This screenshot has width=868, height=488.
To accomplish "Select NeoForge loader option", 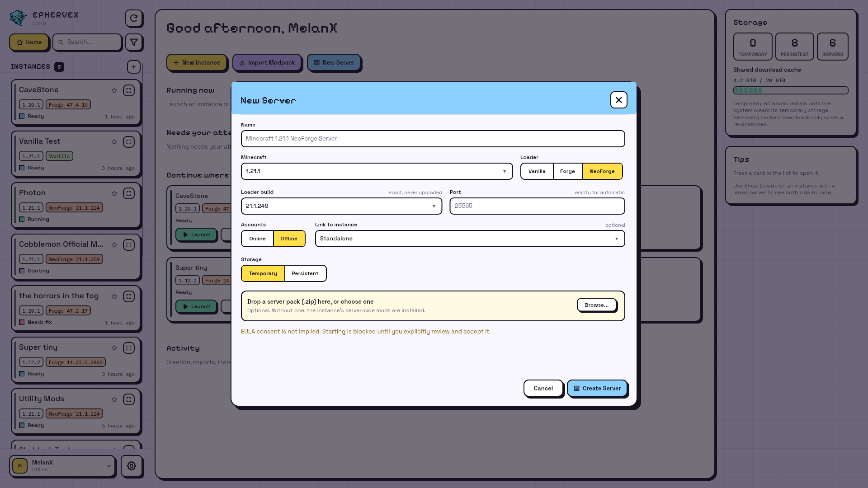I will point(602,171).
